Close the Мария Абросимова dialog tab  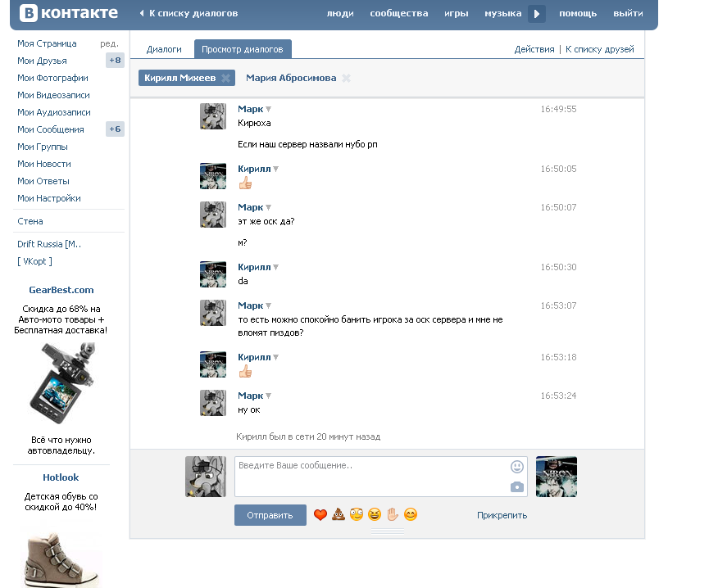pyautogui.click(x=346, y=79)
